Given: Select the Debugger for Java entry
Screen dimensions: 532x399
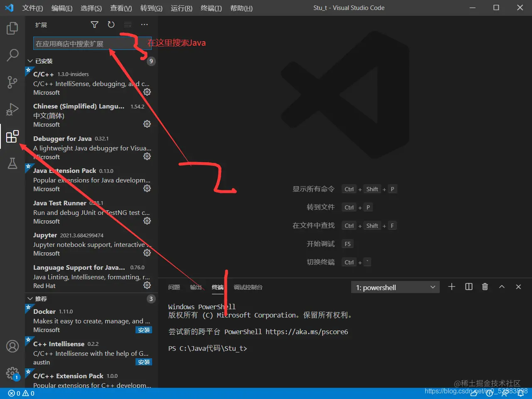Looking at the screenshot, I should pyautogui.click(x=91, y=148).
